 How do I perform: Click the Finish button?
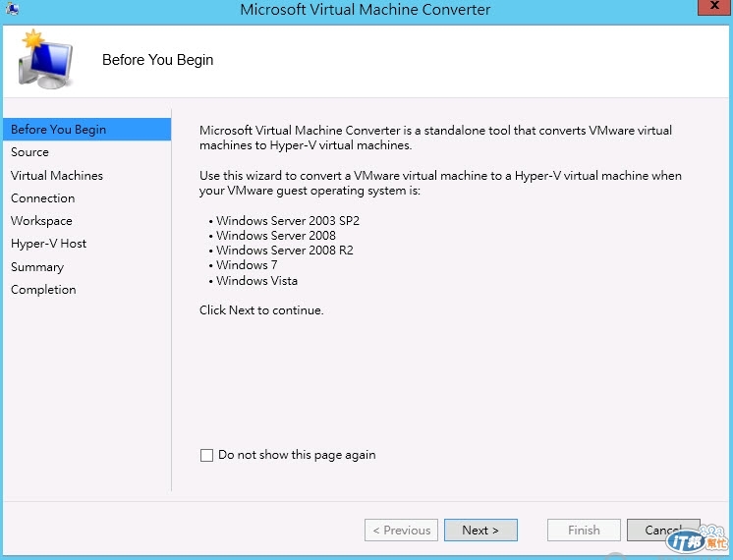[584, 531]
